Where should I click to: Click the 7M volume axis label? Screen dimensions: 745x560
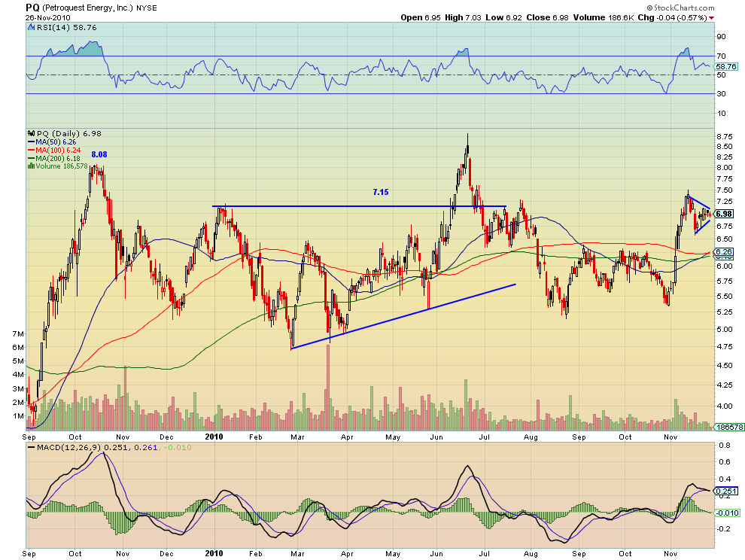coord(17,334)
